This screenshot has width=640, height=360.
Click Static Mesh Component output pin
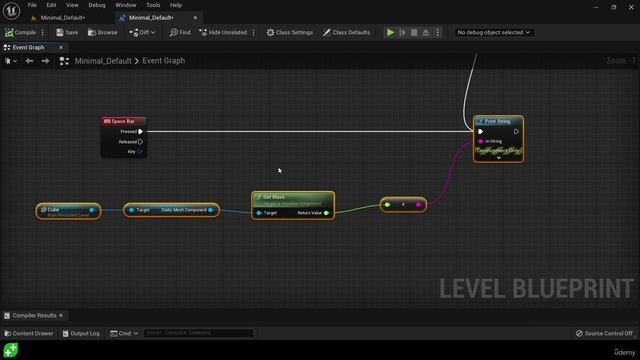coord(211,210)
